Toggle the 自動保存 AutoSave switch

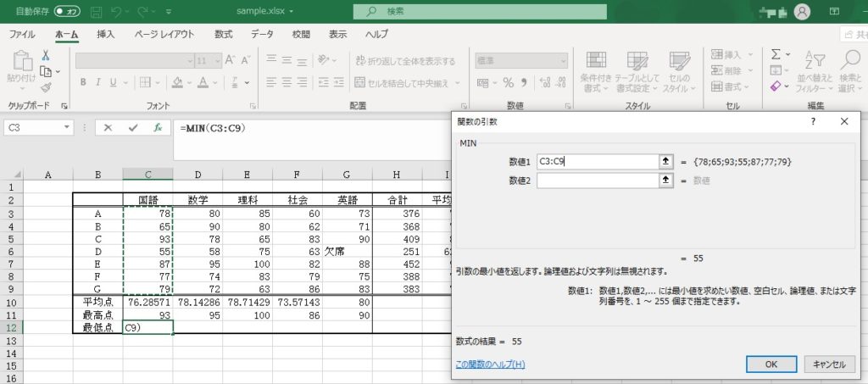click(68, 12)
